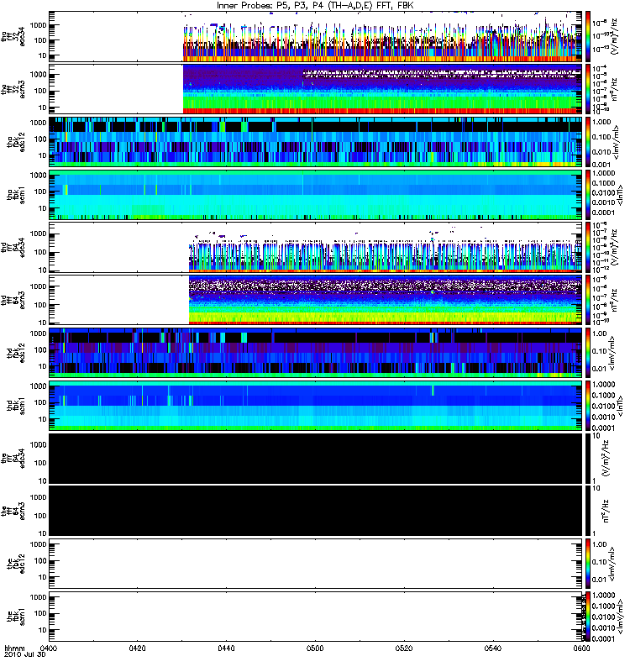Click the 'tha fbk edc12' y-axis label
Screen dimensions: 630x672
coord(16,142)
